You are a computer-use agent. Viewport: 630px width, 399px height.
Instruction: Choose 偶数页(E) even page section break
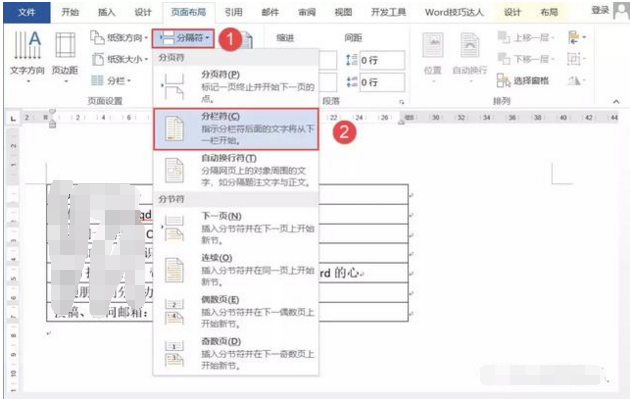coord(236,312)
